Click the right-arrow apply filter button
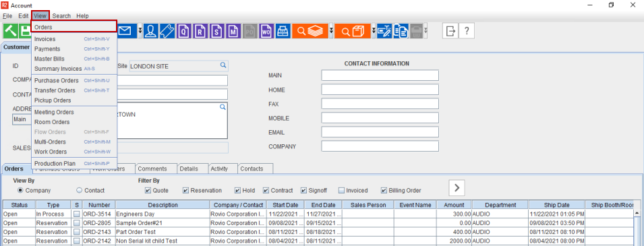The image size is (644, 246). [457, 188]
